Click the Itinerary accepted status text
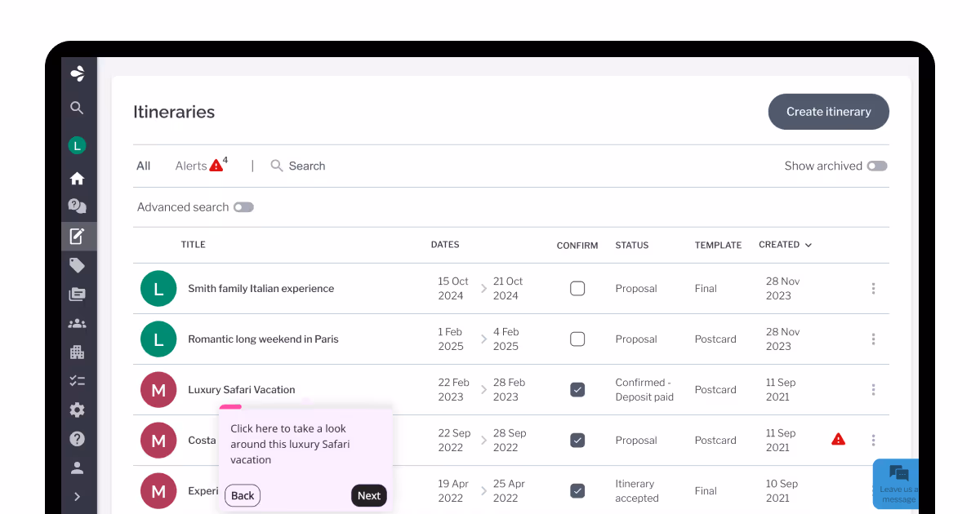 pos(637,491)
